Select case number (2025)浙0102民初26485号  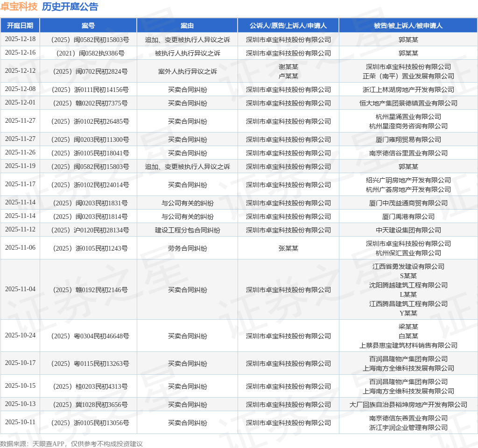tap(90, 121)
